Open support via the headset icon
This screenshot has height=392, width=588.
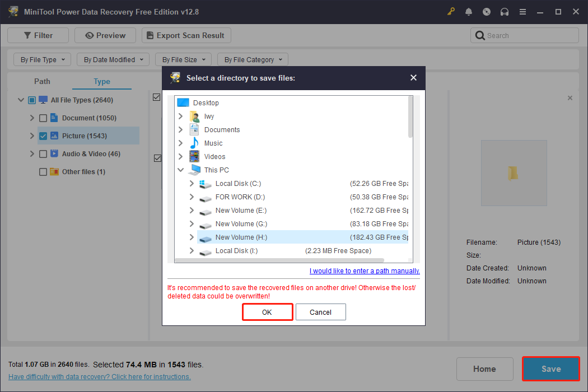pos(505,11)
